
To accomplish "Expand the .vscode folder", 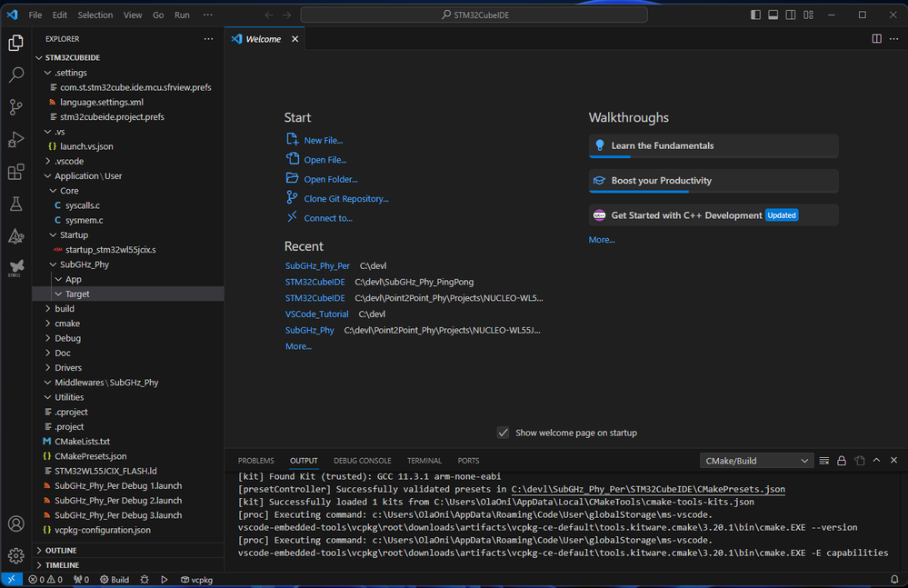I will point(128,161).
